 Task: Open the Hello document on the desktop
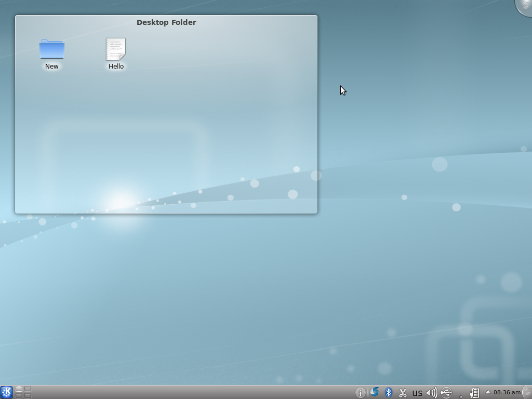(x=115, y=49)
